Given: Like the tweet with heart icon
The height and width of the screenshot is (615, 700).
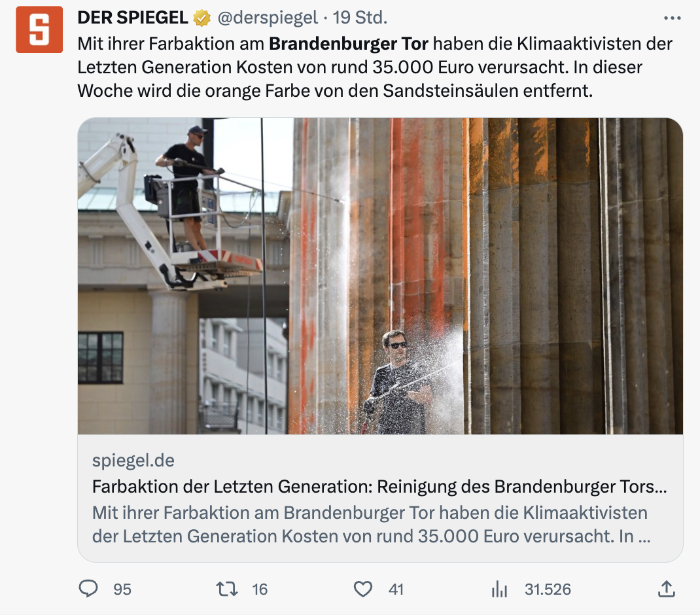Looking at the screenshot, I should (x=363, y=589).
